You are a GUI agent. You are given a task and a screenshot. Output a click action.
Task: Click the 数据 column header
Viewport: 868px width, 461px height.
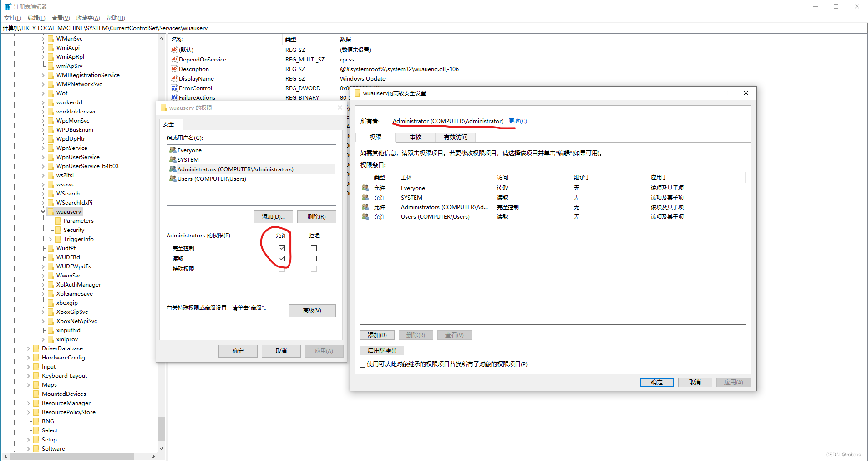click(x=402, y=39)
